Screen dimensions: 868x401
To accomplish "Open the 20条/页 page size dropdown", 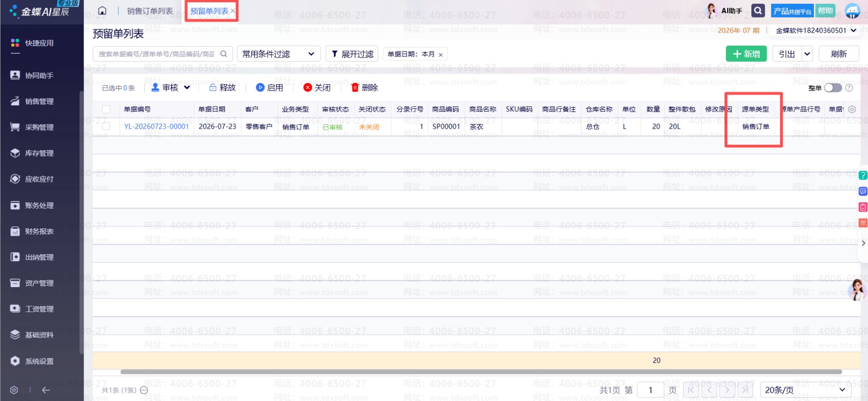I will coord(806,390).
